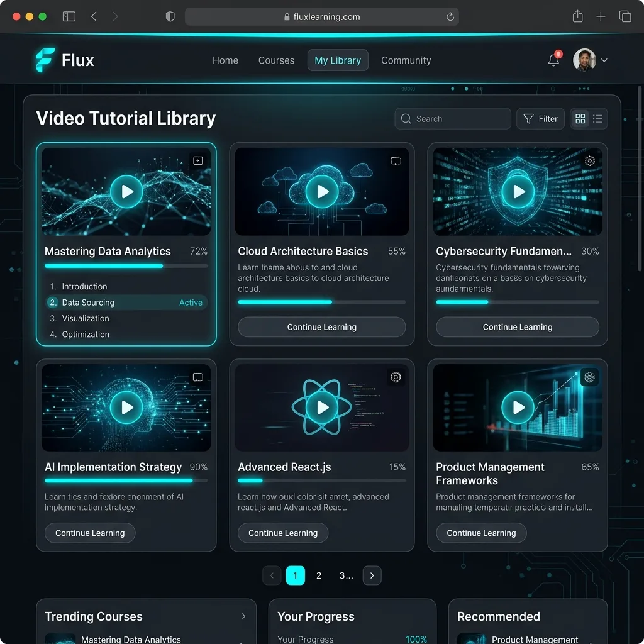Click the Cybersecurity progress bar
This screenshot has width=644, height=644.
tap(518, 302)
